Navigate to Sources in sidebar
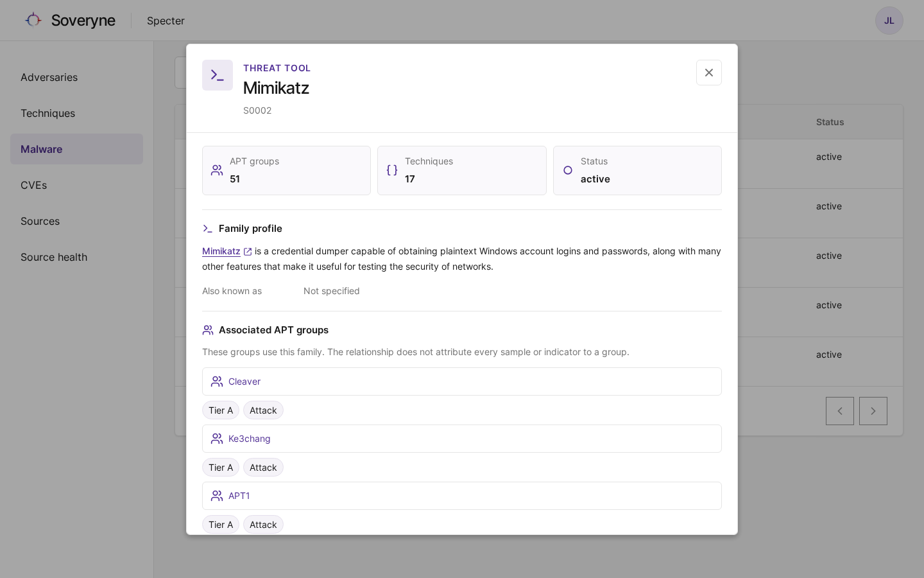Screen dimensions: 924x578 [76, 221]
